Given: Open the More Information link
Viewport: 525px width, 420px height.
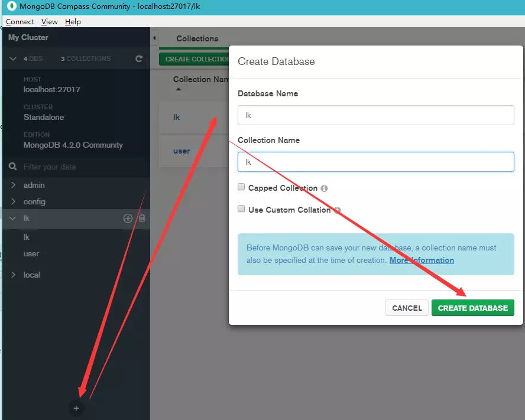Looking at the screenshot, I should [x=422, y=260].
